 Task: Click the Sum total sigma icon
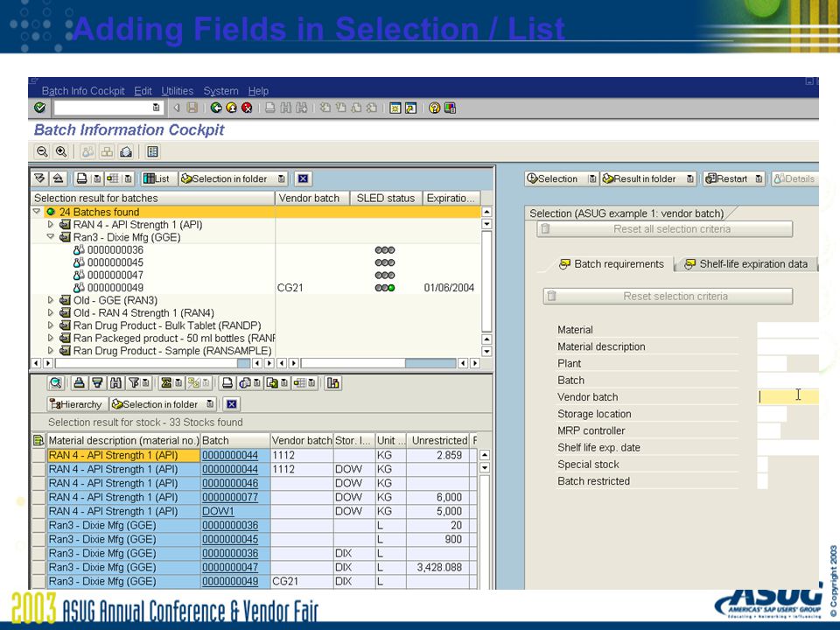coord(166,383)
